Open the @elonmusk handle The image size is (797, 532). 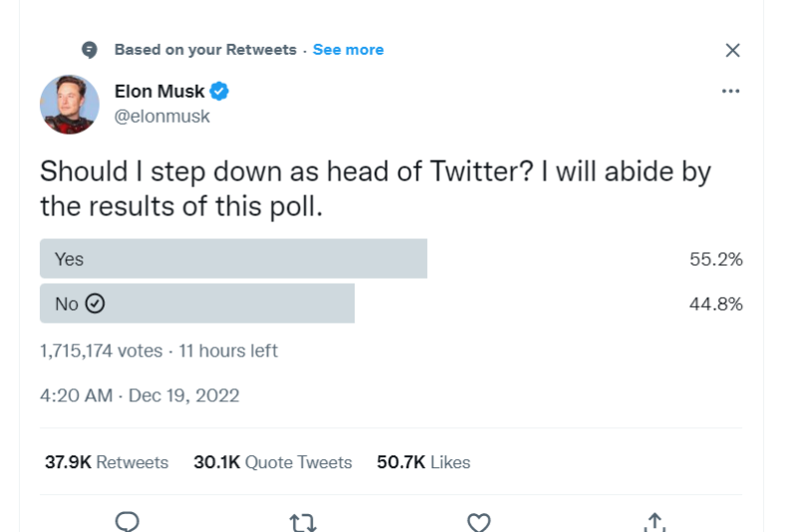[x=162, y=117]
